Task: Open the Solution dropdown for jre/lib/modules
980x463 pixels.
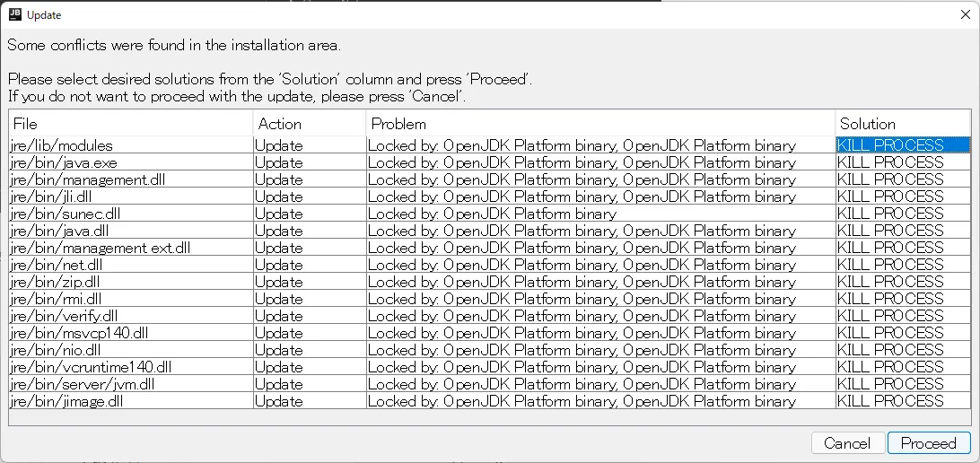Action: click(902, 145)
